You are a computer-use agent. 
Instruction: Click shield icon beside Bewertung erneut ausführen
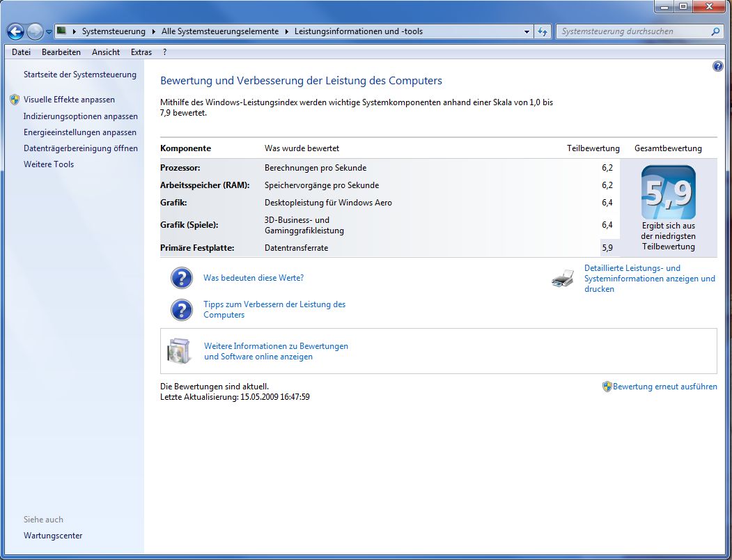pyautogui.click(x=607, y=387)
